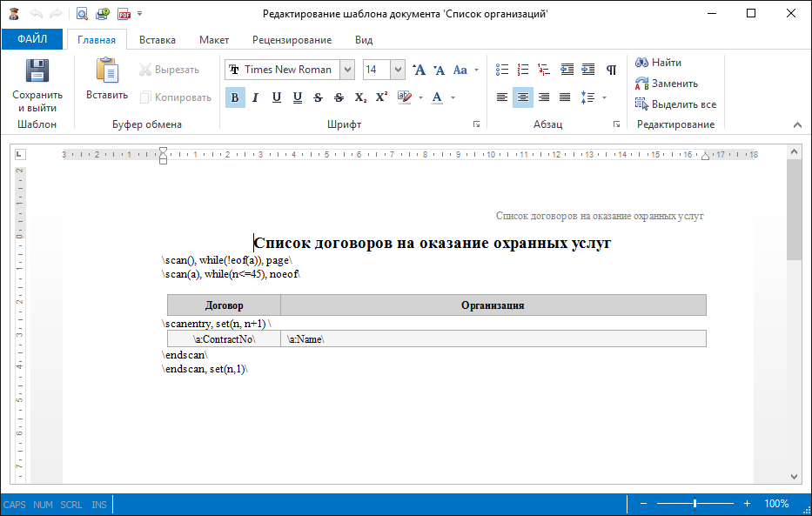Switch to the Макет tab
Viewport: 812px width, 516px height.
214,40
